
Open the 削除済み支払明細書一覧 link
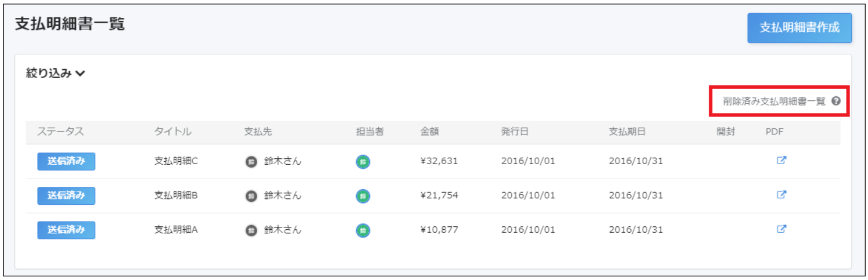click(x=774, y=101)
